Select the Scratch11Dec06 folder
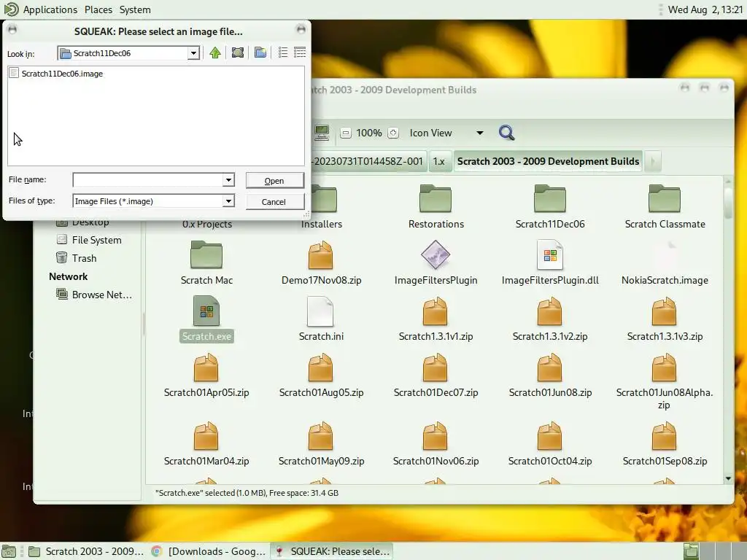The image size is (747, 560). tap(550, 206)
